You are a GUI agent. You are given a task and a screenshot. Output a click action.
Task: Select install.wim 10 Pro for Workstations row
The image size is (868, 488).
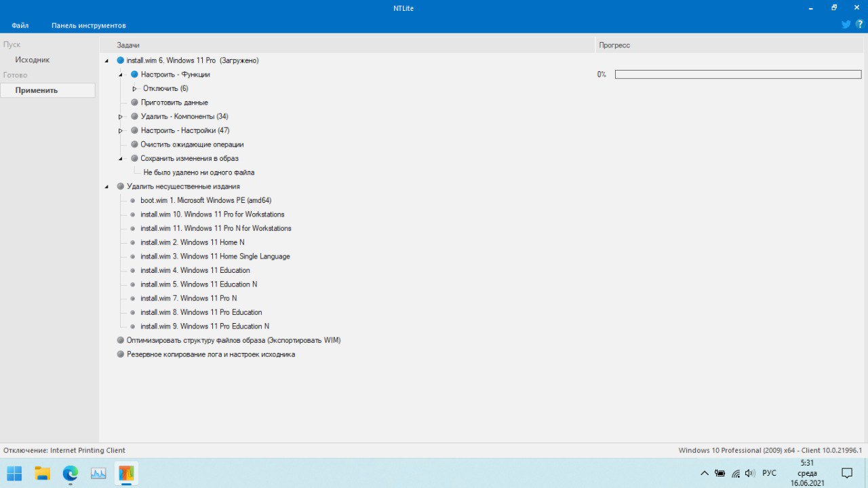click(212, 214)
